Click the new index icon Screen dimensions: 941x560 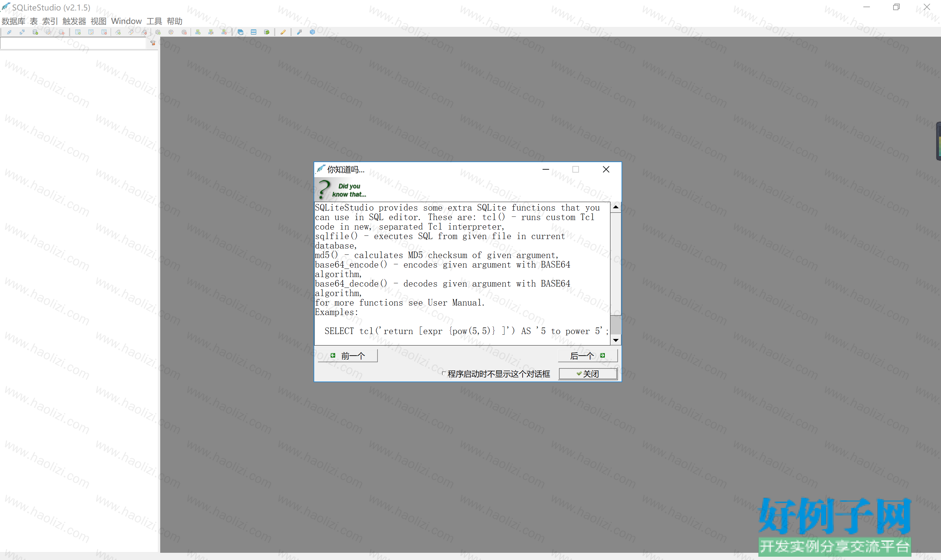(118, 32)
